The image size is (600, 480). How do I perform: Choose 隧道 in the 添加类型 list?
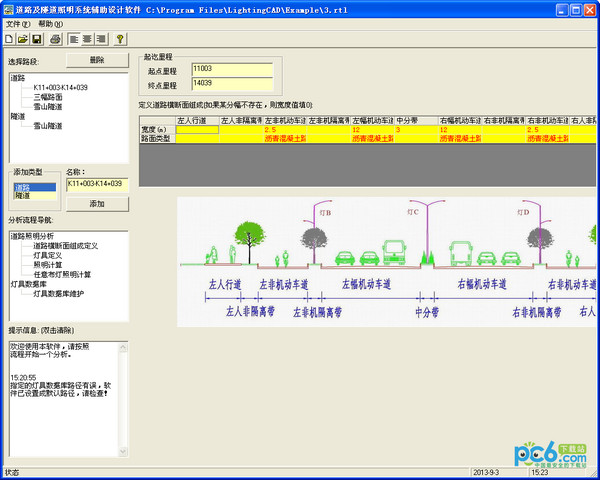tap(22, 196)
